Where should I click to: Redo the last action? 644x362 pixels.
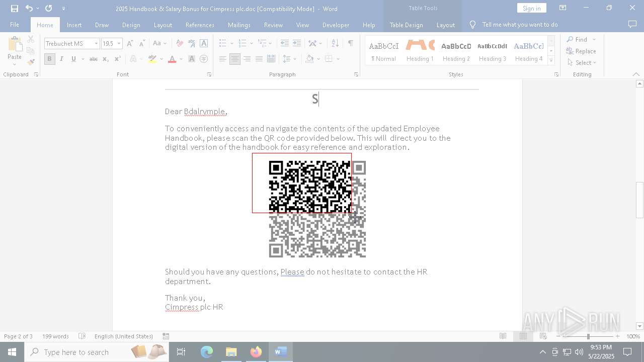tap(48, 9)
